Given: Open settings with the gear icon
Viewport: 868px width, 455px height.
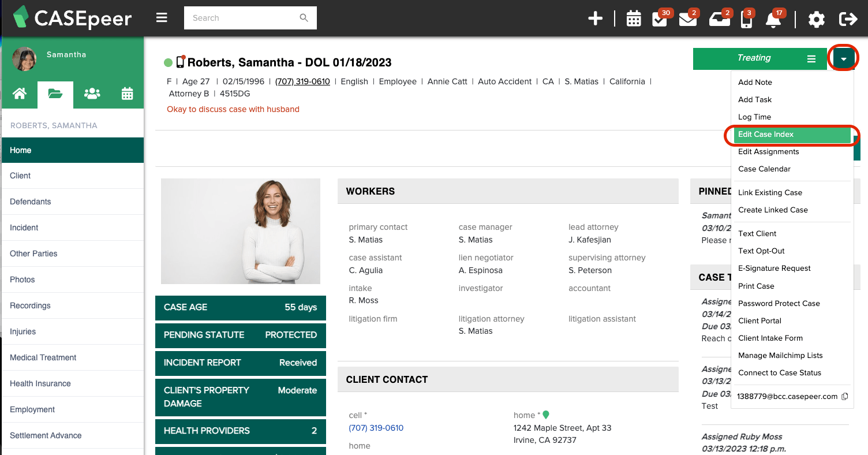Looking at the screenshot, I should [x=817, y=19].
